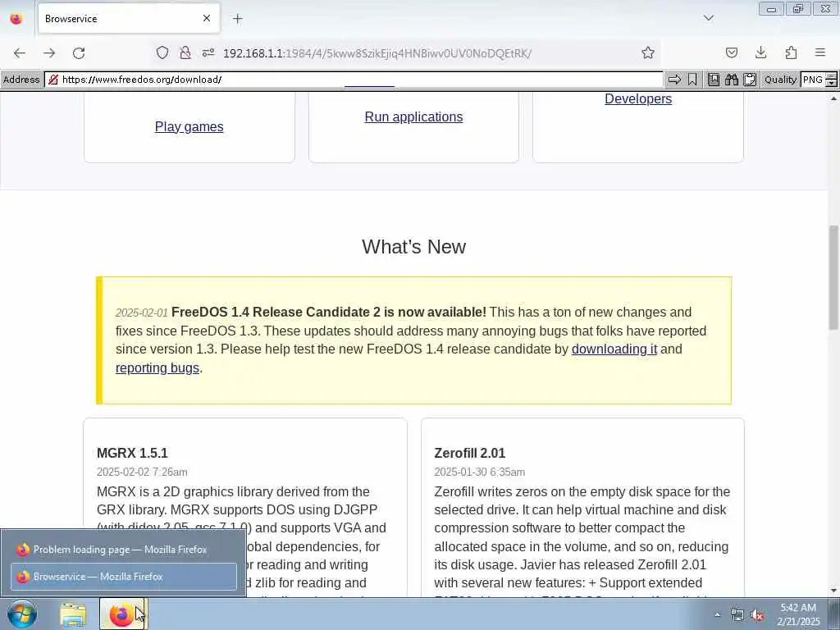Switch to Browservice — Mozilla Firefox window entry
Screen dimensions: 840x630
[124, 577]
